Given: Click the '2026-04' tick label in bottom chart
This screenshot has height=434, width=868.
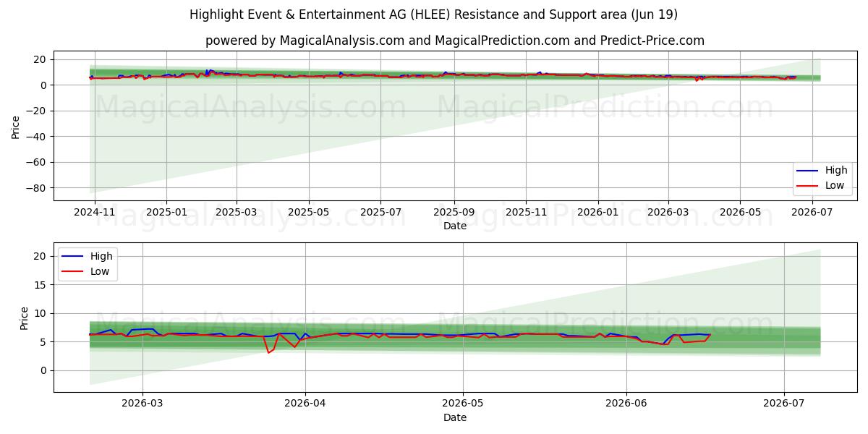Looking at the screenshot, I should coord(305,404).
